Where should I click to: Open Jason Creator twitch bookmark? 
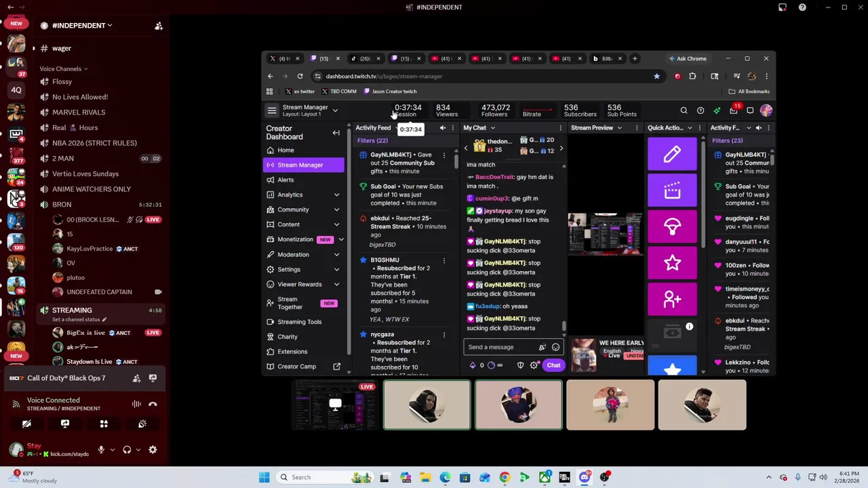coord(390,91)
